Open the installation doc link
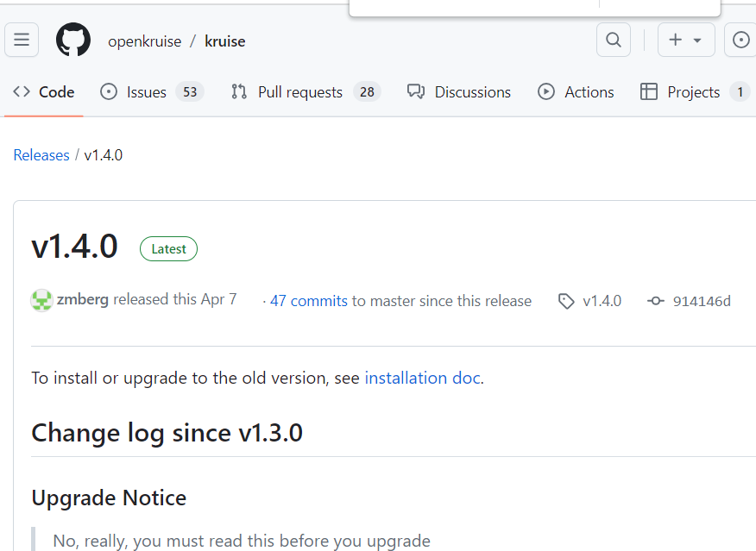Image resolution: width=756 pixels, height=551 pixels. [x=422, y=378]
